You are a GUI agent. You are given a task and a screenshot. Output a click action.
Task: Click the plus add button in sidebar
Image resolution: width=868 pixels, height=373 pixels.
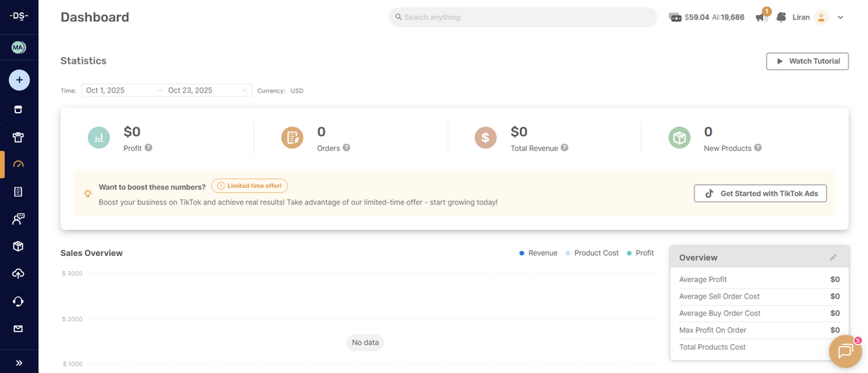pos(19,80)
